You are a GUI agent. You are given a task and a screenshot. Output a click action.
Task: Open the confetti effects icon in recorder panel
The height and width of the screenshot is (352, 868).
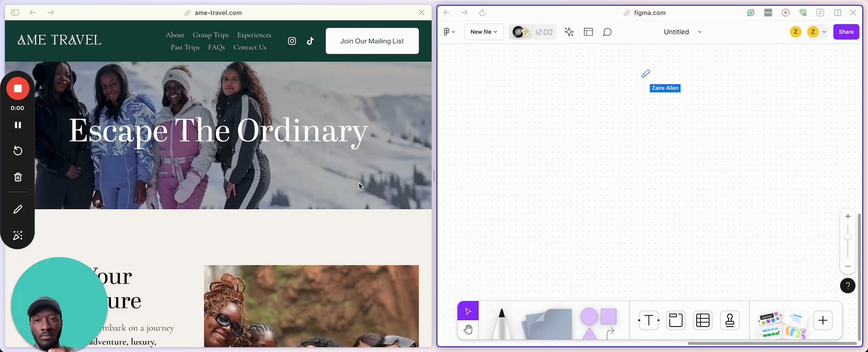point(18,236)
